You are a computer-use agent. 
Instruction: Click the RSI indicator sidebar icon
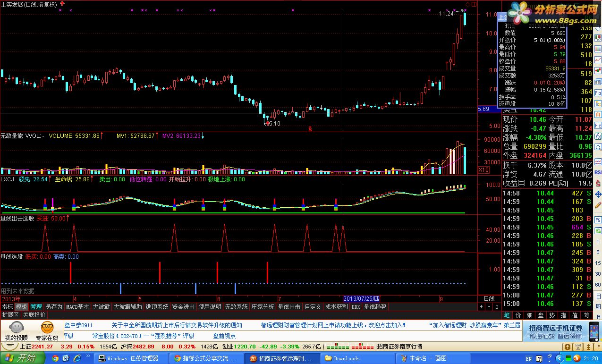tap(598, 172)
